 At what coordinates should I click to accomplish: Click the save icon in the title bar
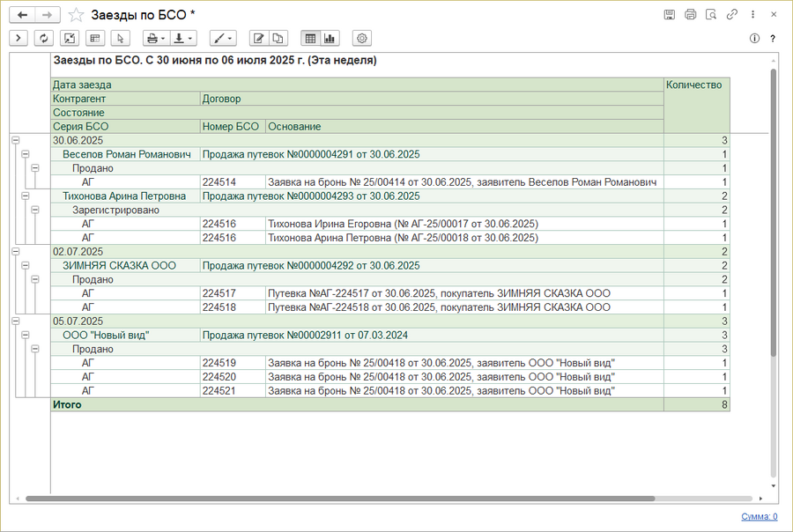pos(670,15)
